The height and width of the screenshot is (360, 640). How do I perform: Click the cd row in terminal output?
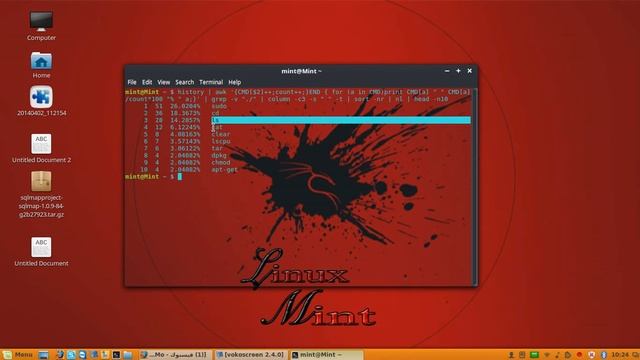[298, 113]
